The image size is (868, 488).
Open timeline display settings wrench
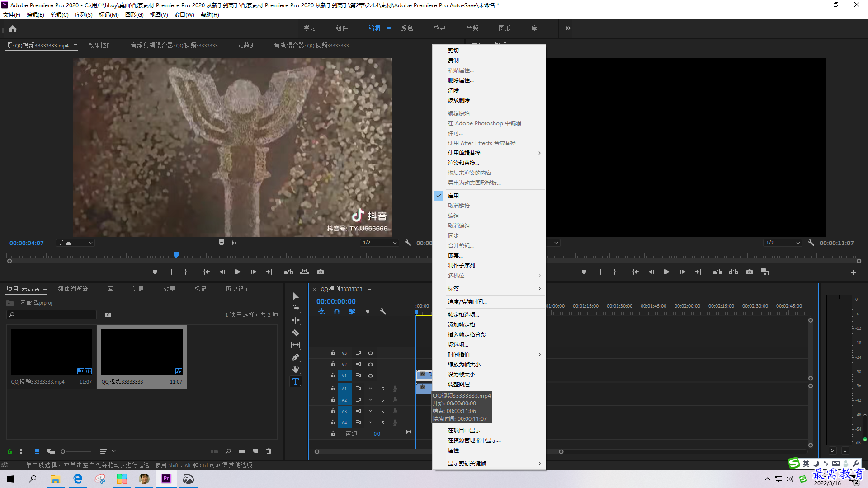383,311
